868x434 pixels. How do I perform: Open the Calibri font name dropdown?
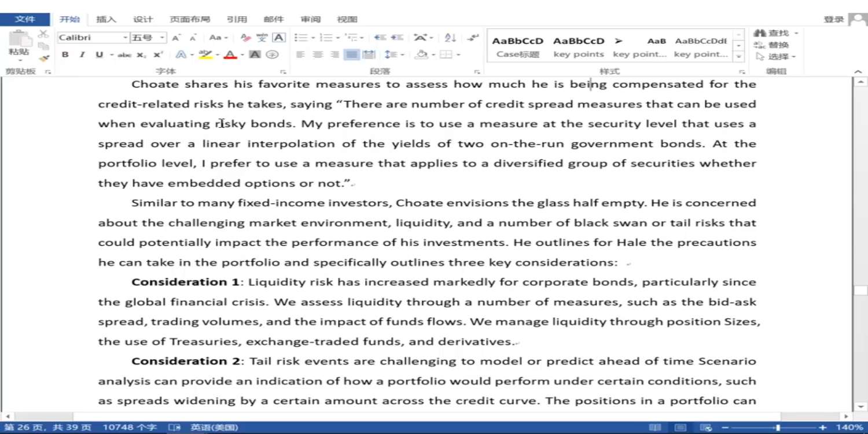click(125, 38)
